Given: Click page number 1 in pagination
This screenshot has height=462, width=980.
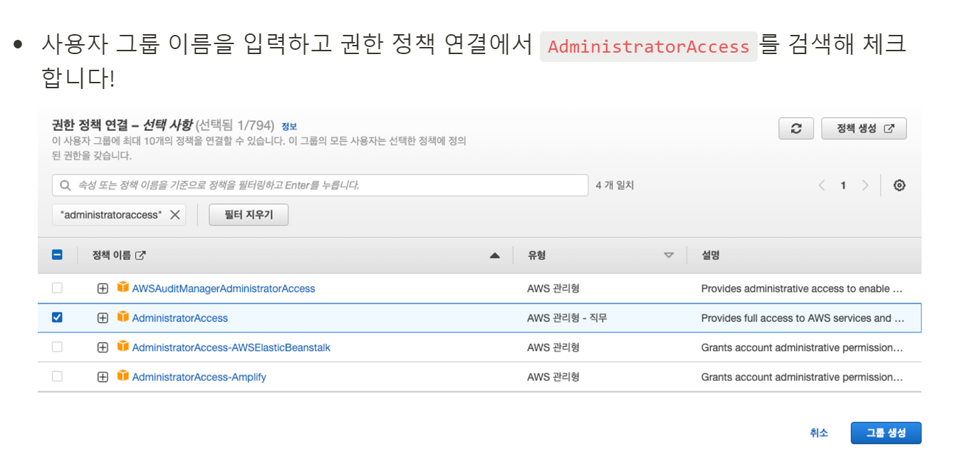Looking at the screenshot, I should pyautogui.click(x=843, y=185).
